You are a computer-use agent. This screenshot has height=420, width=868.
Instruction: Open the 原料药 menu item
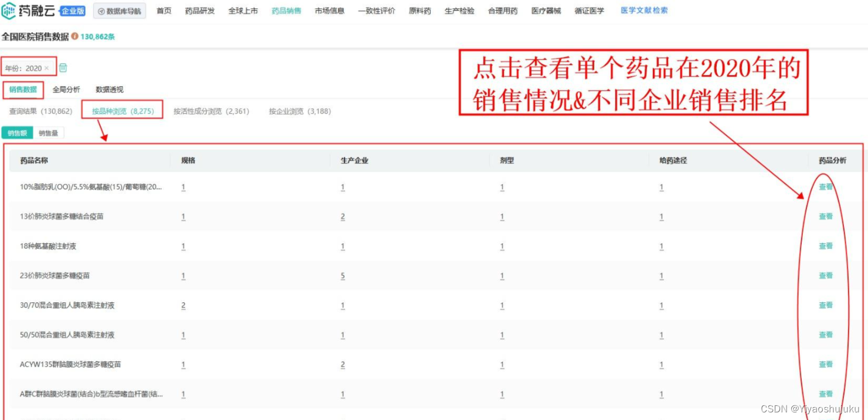tap(420, 11)
